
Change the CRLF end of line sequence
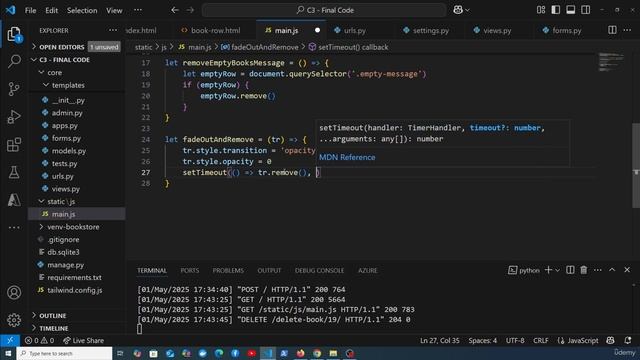[540, 340]
